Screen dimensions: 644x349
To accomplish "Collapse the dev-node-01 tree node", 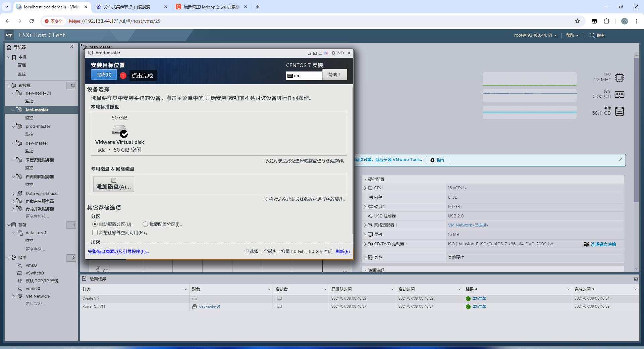I will [x=13, y=93].
